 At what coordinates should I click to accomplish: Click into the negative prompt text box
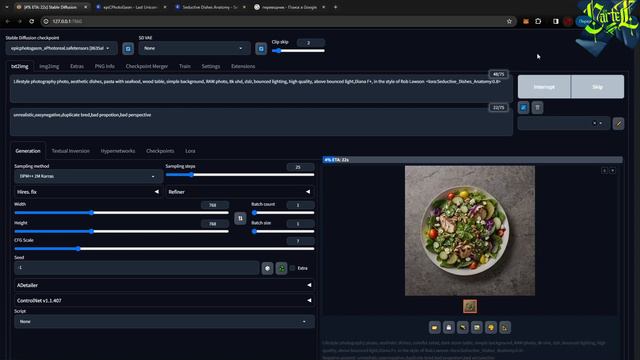coord(261,122)
